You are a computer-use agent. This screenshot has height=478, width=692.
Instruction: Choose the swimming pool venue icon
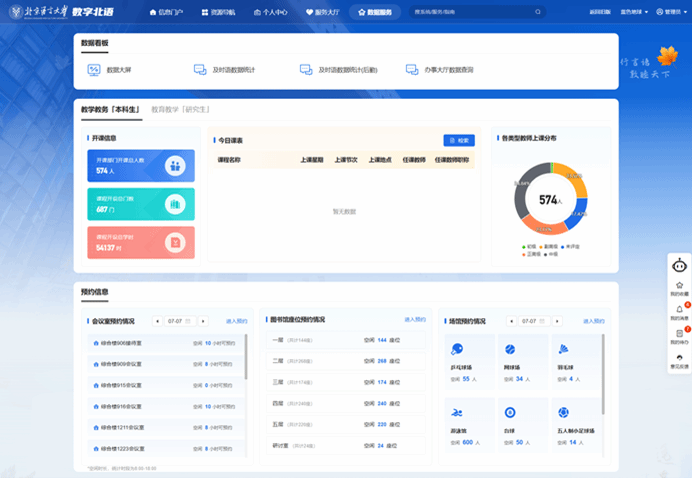457,413
